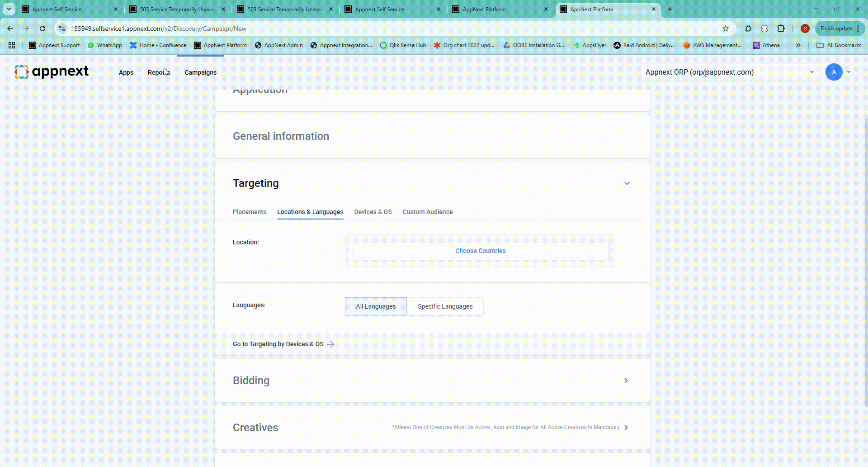Image resolution: width=868 pixels, height=467 pixels.
Task: Click the page vertical scrollbar
Action: coord(866,262)
